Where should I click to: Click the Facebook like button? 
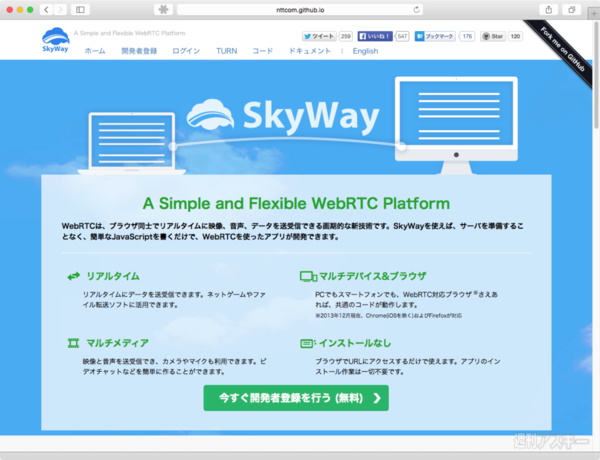(x=375, y=36)
